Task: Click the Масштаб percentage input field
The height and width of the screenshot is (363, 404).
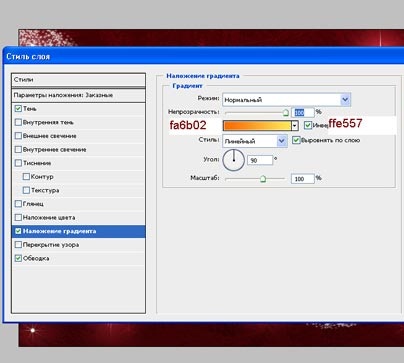Action: click(x=303, y=179)
